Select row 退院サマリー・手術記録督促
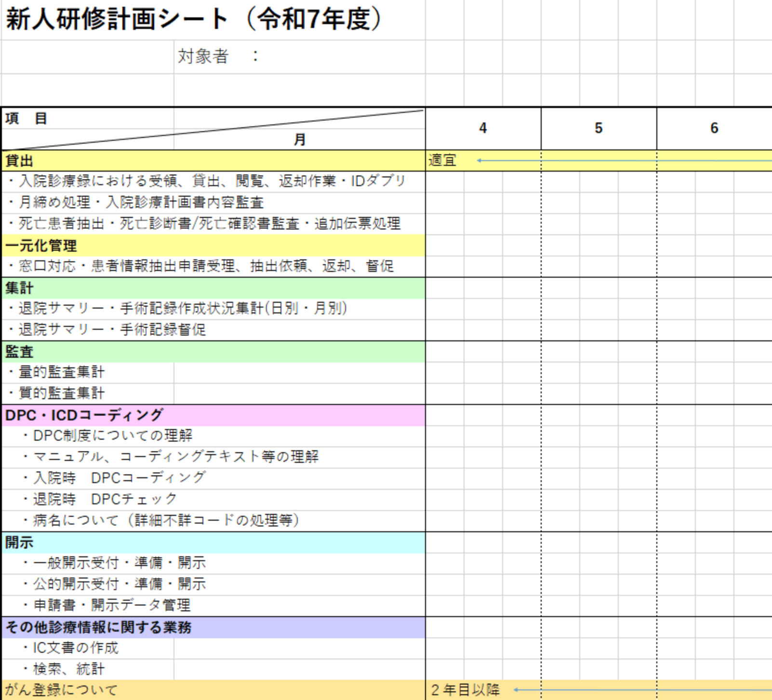This screenshot has width=772, height=700. [x=213, y=330]
